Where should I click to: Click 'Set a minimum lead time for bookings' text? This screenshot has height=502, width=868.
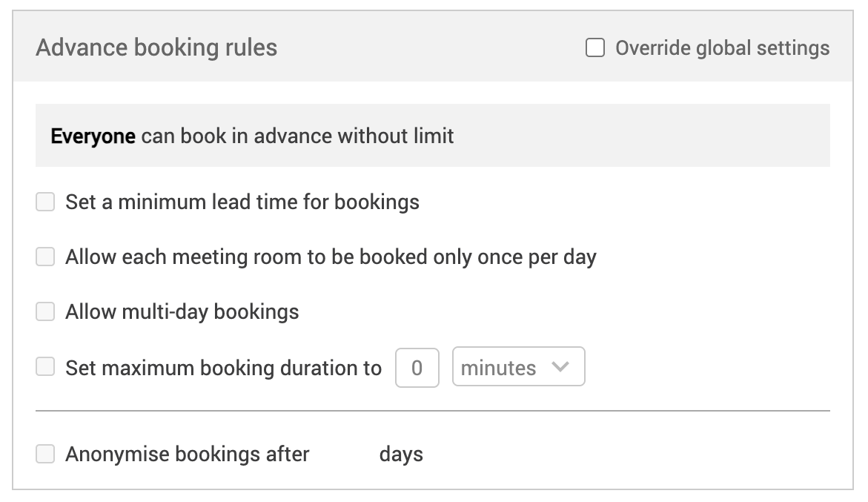click(x=242, y=202)
